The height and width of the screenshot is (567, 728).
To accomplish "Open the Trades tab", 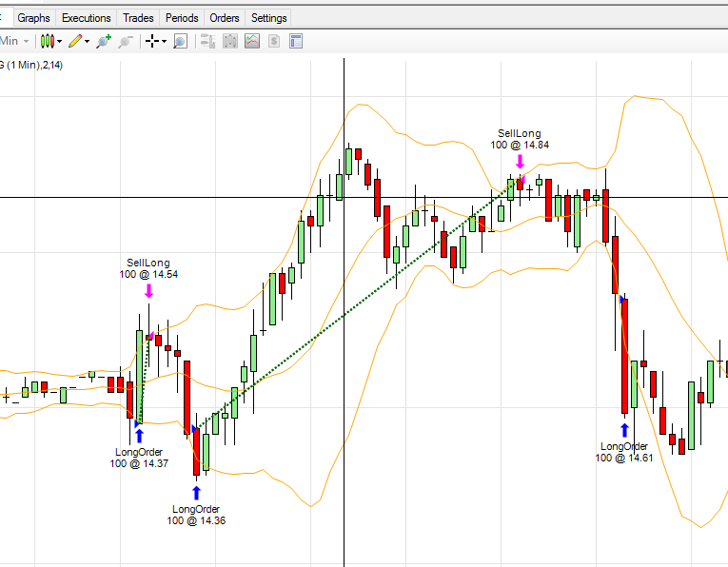I will coord(139,18).
